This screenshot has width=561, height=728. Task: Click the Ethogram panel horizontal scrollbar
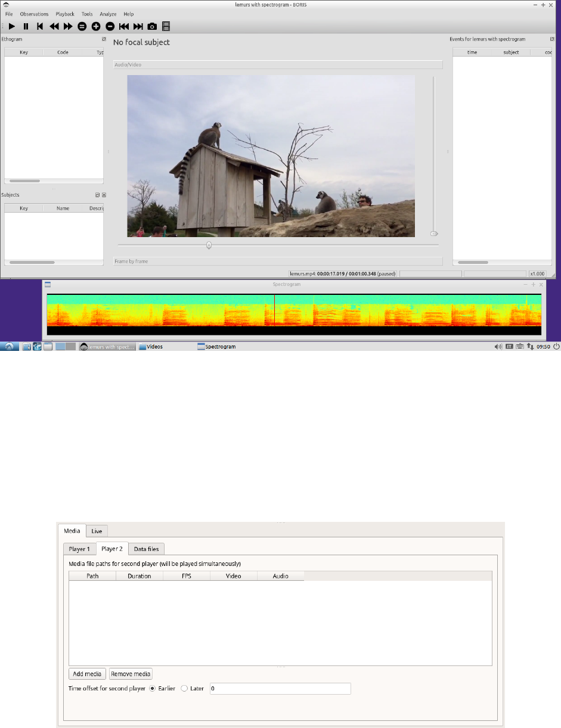click(x=25, y=181)
